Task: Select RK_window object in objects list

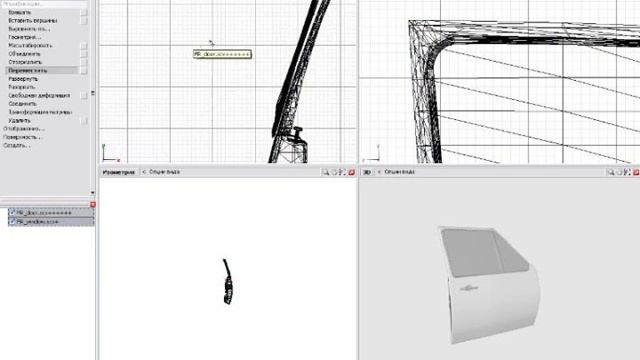Action: coord(51,221)
